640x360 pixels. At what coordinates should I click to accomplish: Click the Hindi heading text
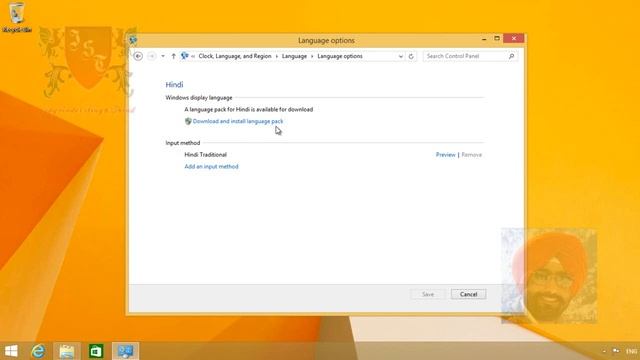tap(174, 84)
